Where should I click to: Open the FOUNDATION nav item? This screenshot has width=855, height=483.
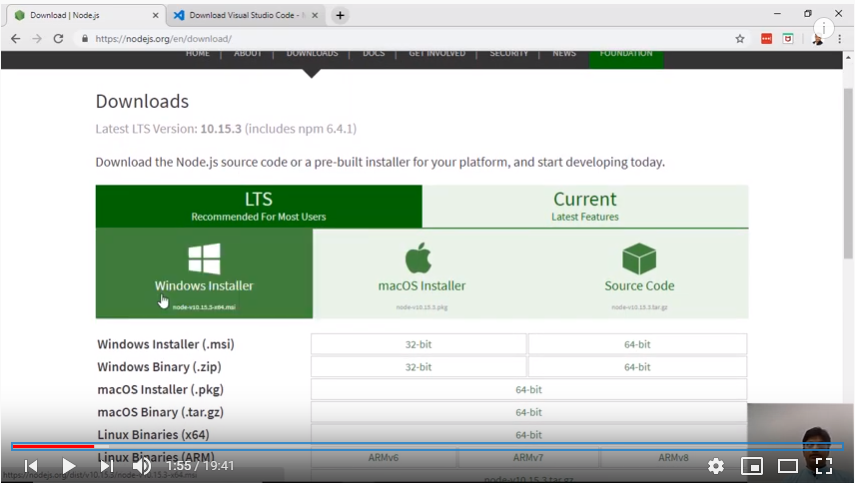626,54
